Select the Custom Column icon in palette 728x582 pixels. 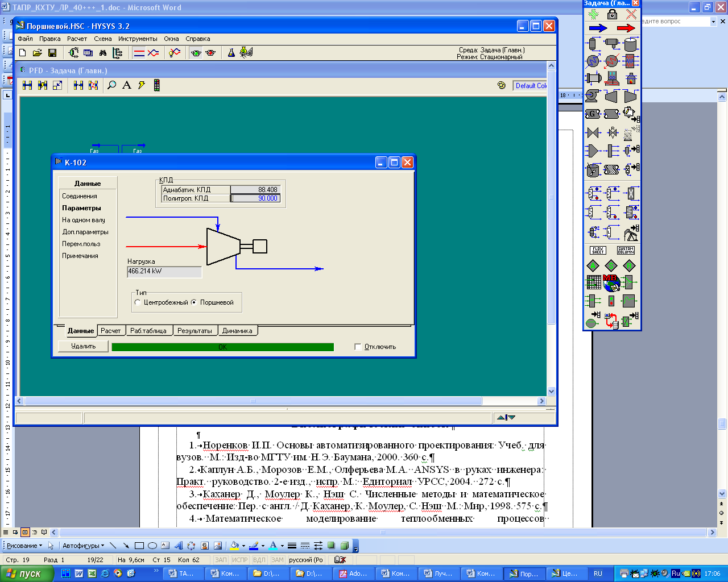(626, 250)
